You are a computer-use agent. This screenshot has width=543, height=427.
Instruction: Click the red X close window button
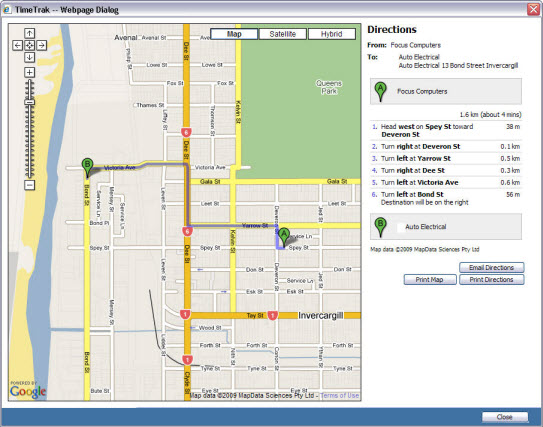533,9
